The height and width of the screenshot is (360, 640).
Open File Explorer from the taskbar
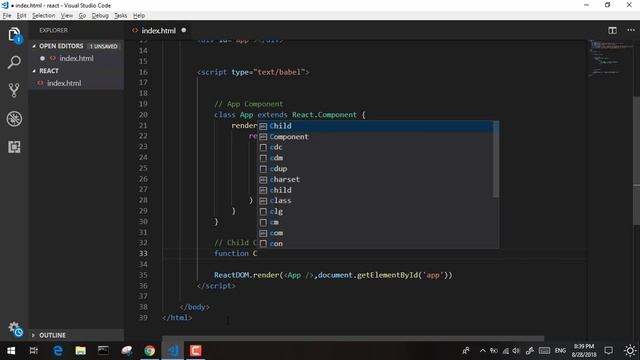80,351
